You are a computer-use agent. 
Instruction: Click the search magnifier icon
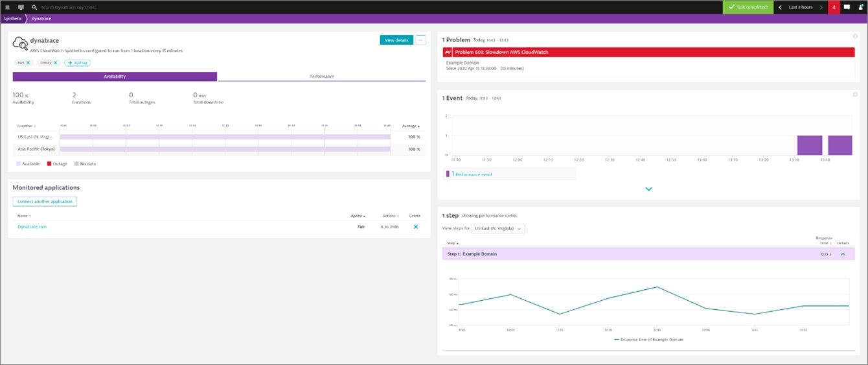[34, 7]
